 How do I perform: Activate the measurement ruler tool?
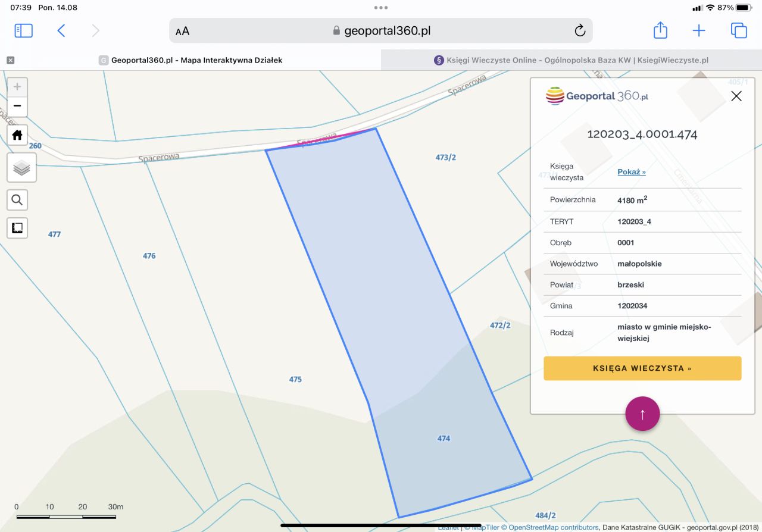pos(17,228)
